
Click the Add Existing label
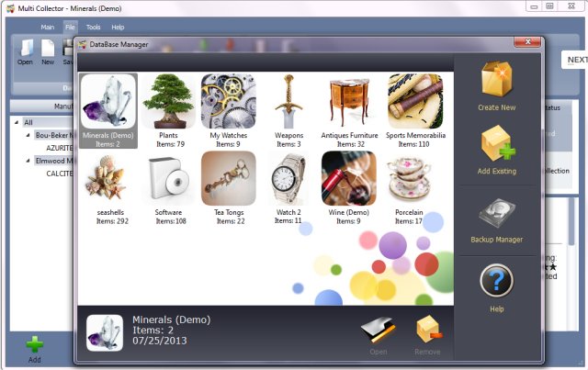[496, 172]
